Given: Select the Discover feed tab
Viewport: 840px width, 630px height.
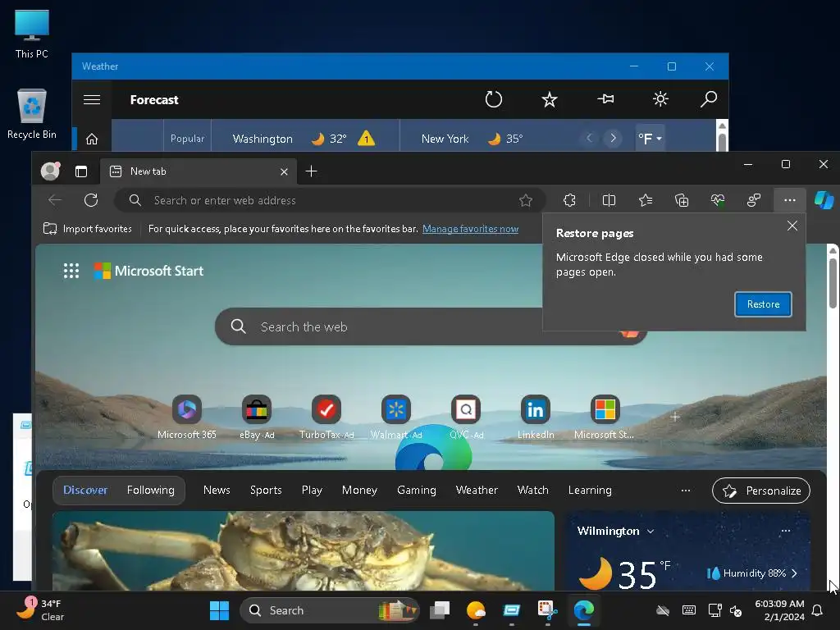Looking at the screenshot, I should tap(85, 491).
